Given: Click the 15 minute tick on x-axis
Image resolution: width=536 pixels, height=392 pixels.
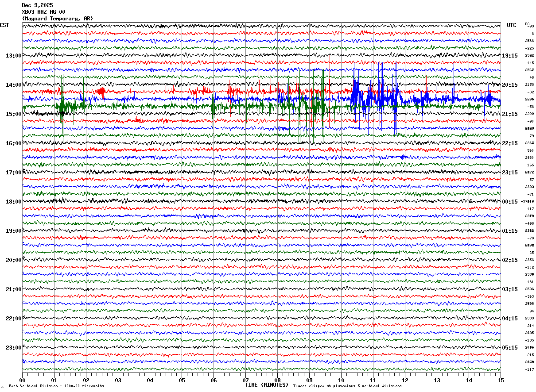Looking at the screenshot, I should click(501, 380).
